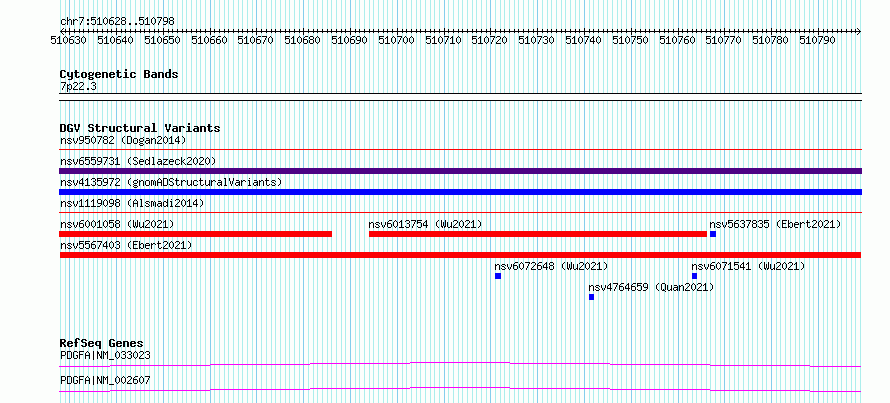
Task: Select the nsv6013754 (Wu2021) red bar
Action: (538, 234)
